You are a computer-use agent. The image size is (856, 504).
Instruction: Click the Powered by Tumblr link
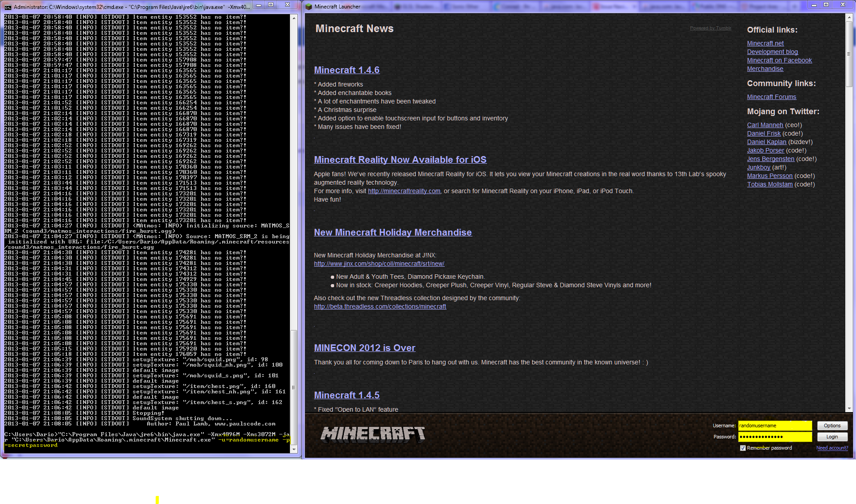click(x=711, y=28)
